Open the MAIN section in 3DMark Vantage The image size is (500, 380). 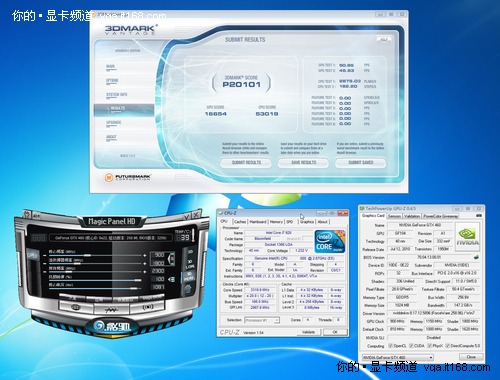click(x=111, y=67)
